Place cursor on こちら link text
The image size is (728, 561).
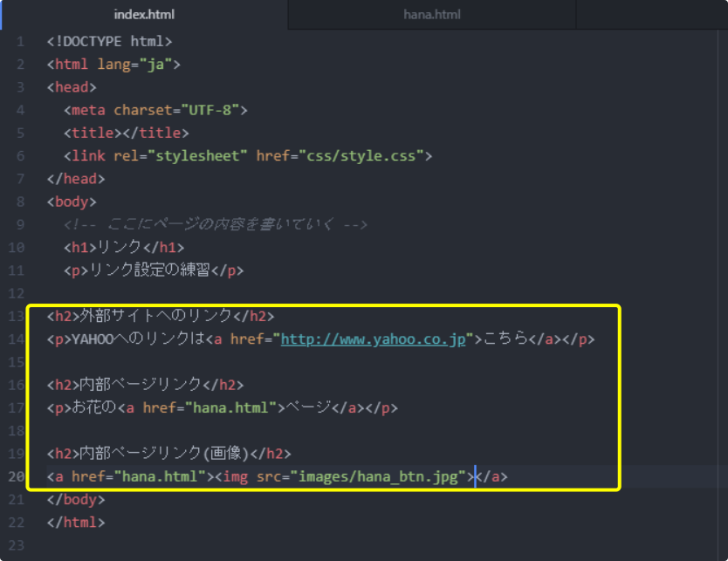click(x=505, y=339)
